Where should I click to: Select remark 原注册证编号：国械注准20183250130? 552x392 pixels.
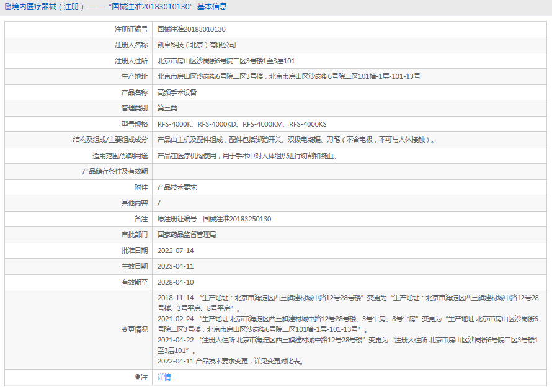click(x=214, y=219)
